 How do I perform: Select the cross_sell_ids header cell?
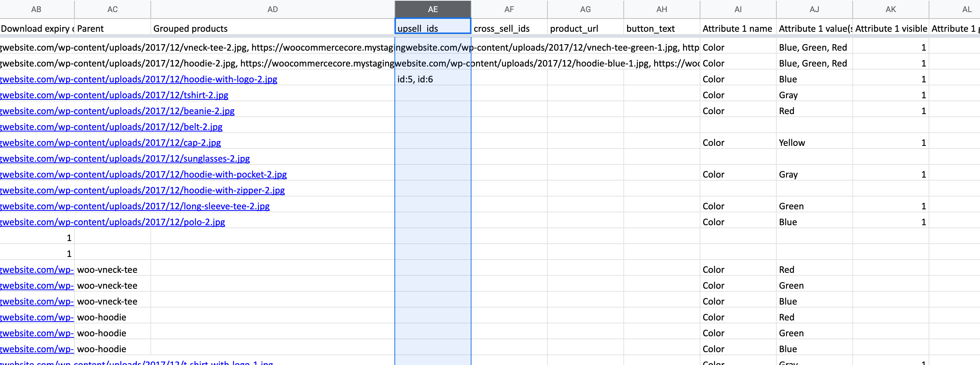click(509, 29)
